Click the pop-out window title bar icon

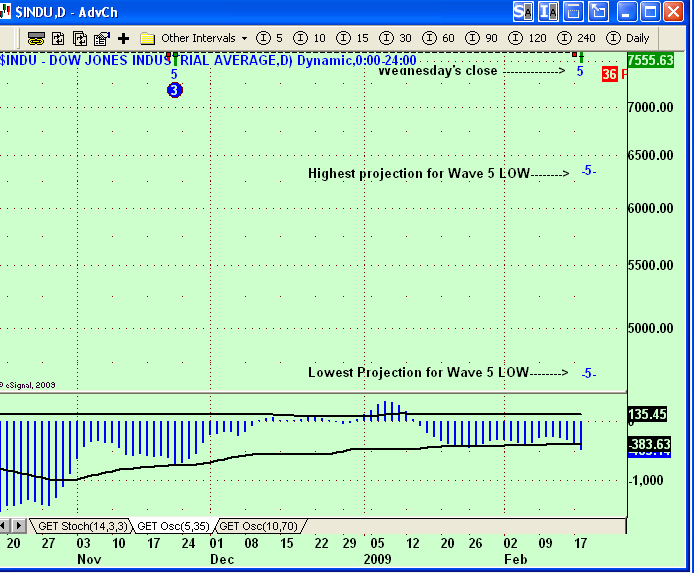598,12
